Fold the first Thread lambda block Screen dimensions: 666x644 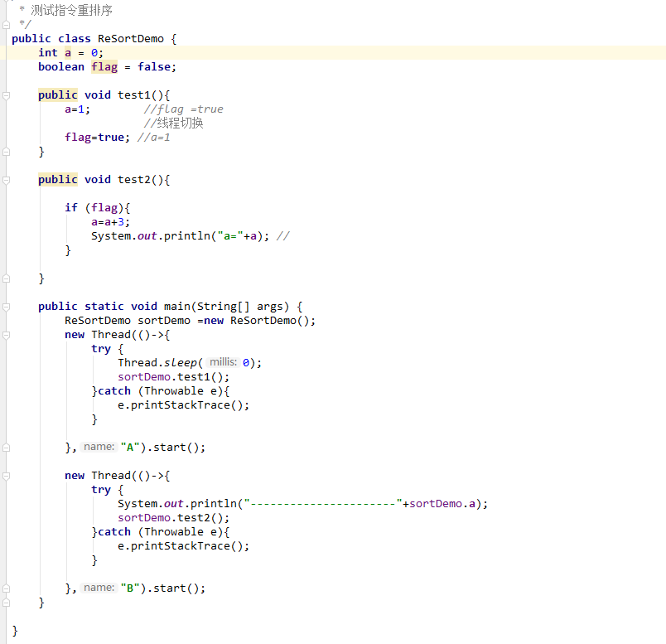pos(6,335)
